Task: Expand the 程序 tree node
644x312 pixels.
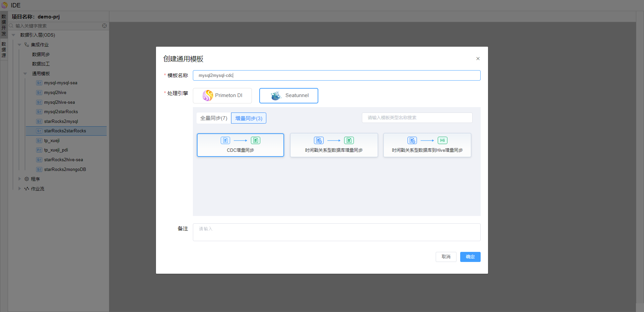Action: [19, 179]
